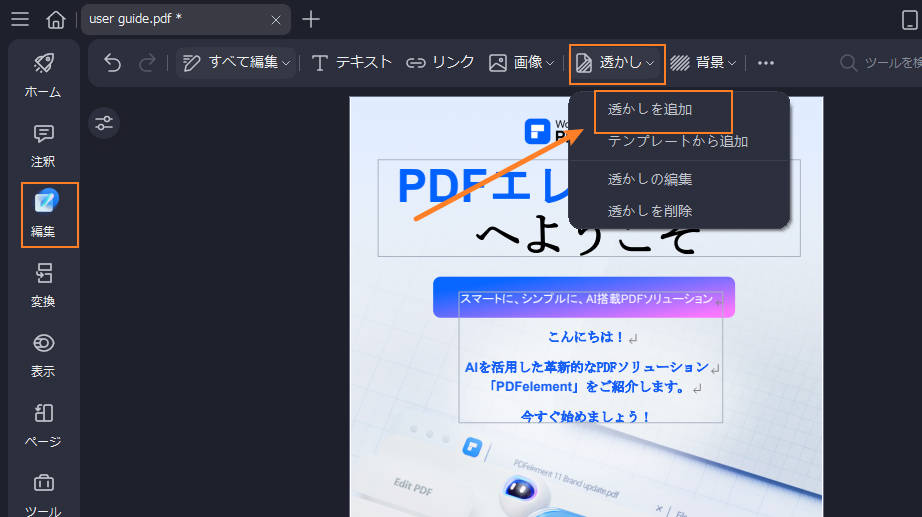Close the user guide.pdf tab
922x517 pixels.
(x=275, y=20)
